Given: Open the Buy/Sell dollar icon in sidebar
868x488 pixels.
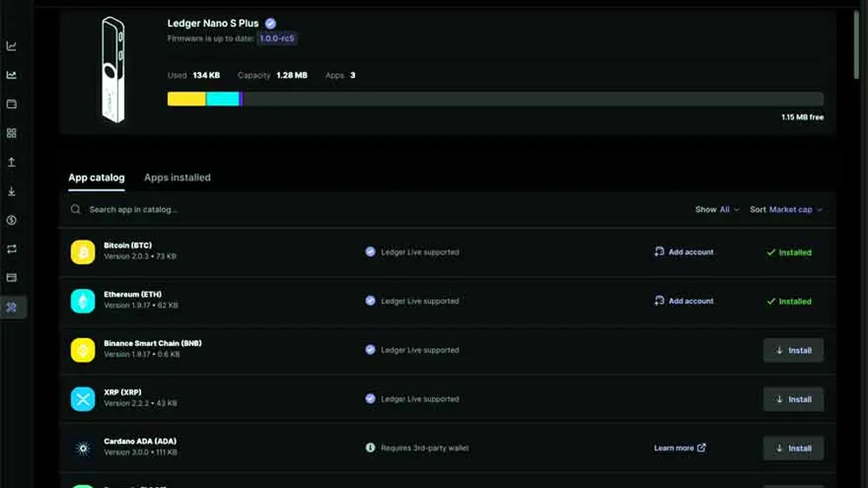Looking at the screenshot, I should [x=11, y=220].
